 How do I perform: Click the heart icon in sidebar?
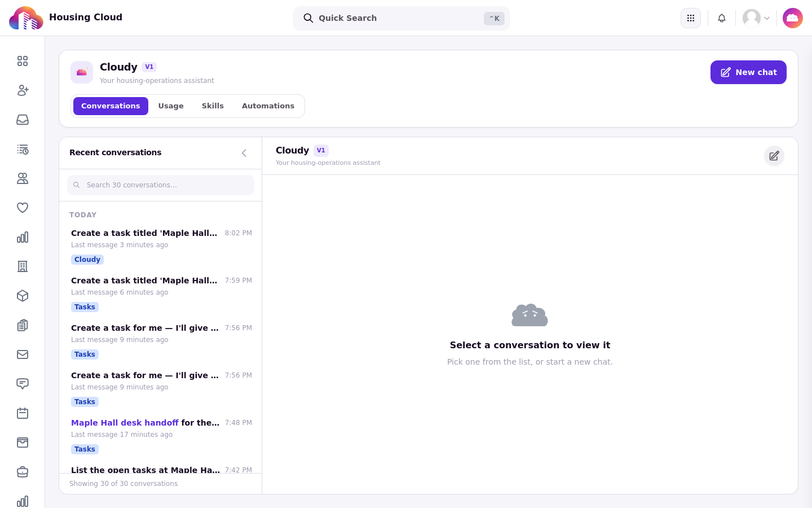tap(23, 208)
